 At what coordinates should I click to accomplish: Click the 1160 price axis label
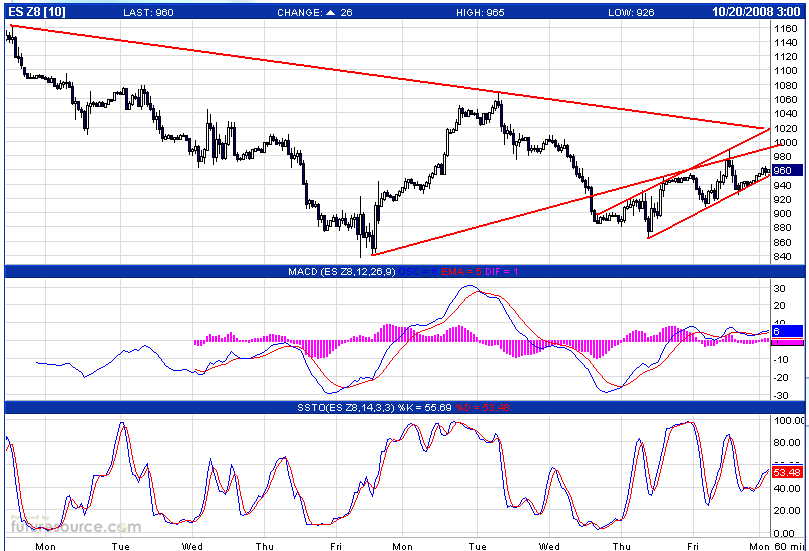(x=785, y=29)
